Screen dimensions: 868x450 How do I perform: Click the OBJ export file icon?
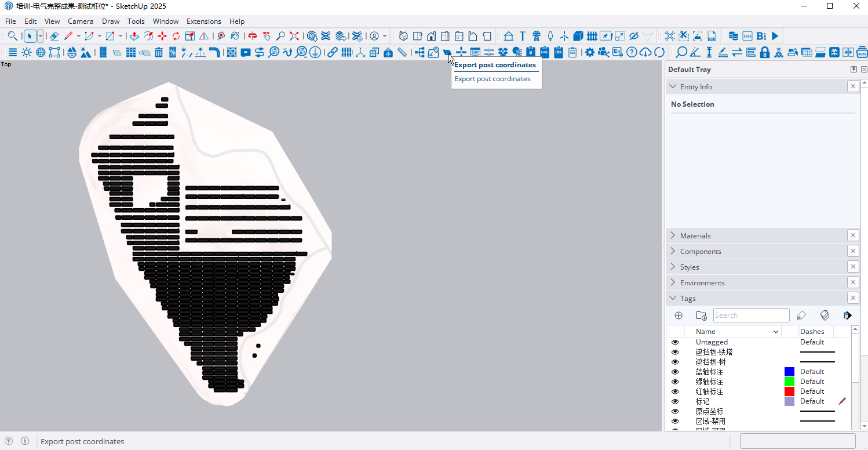(x=712, y=36)
